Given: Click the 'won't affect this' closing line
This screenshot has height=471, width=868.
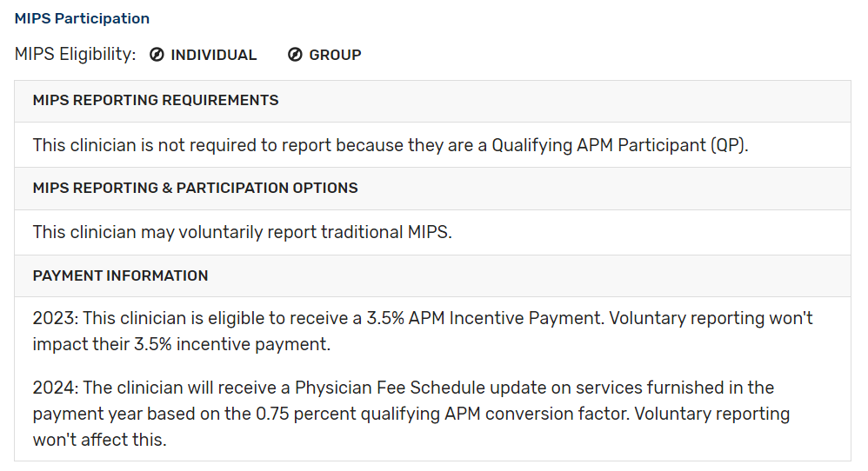Looking at the screenshot, I should point(100,440).
